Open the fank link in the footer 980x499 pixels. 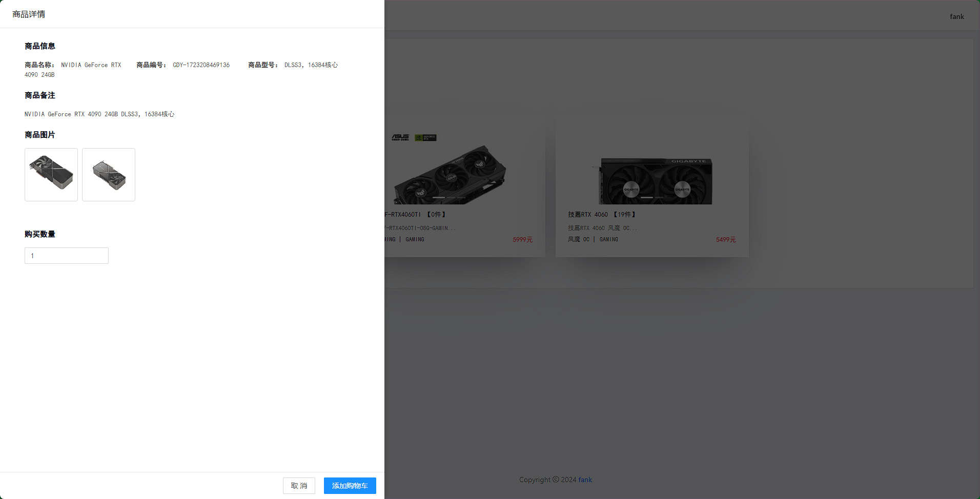click(585, 480)
